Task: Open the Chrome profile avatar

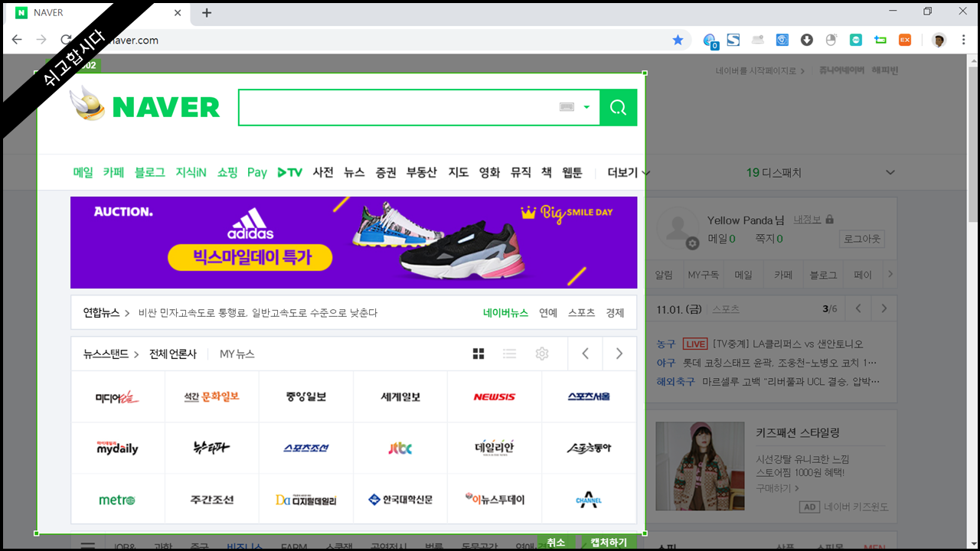Action: tap(939, 40)
